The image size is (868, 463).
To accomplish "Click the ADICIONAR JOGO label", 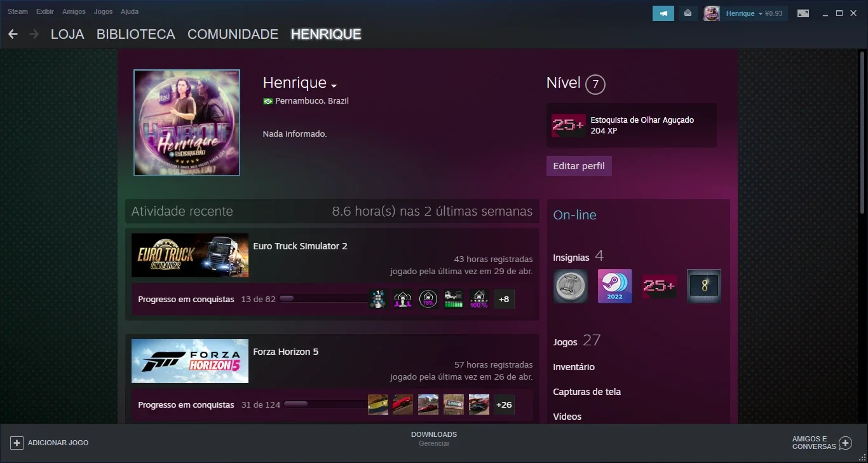I will [58, 443].
